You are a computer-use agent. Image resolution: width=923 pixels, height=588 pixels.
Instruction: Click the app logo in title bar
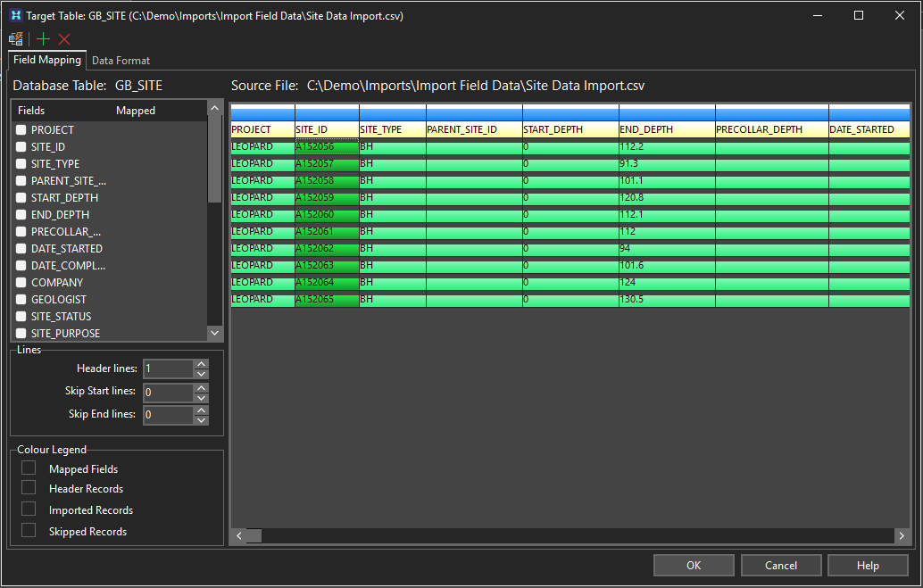(14, 15)
